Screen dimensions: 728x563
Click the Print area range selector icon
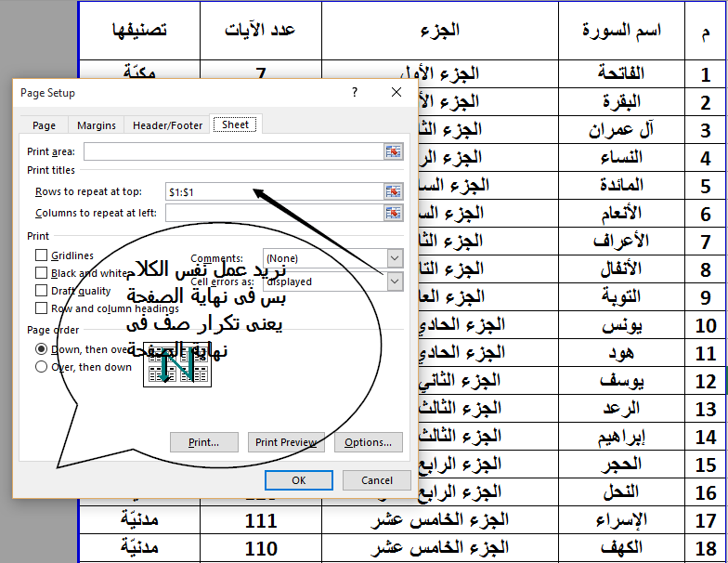(394, 151)
